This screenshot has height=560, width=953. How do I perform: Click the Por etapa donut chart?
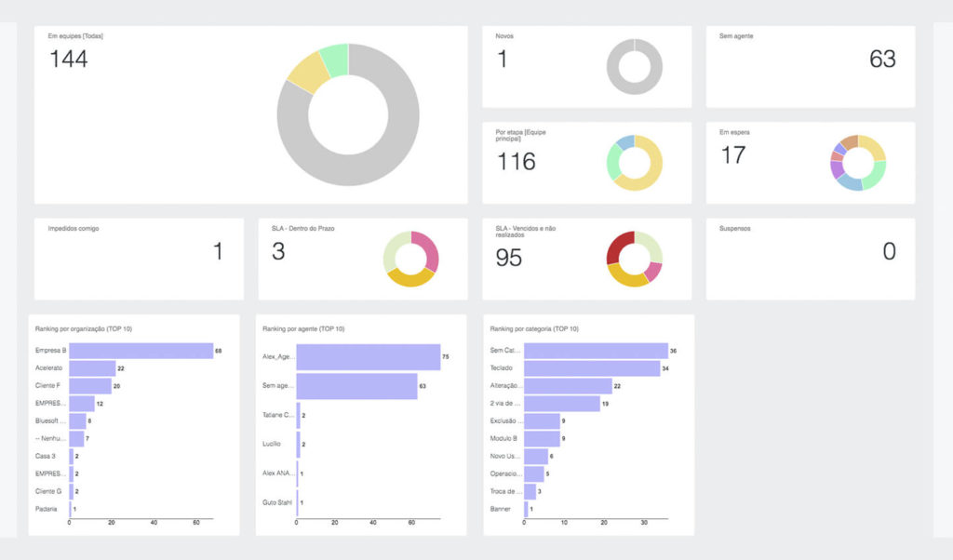click(x=634, y=163)
